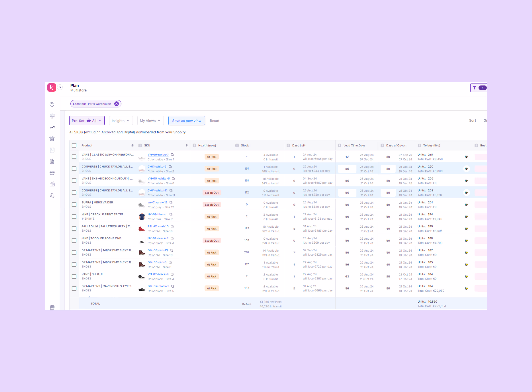Select the header checkbox to select all rows
This screenshot has width=532, height=392.
[x=74, y=145]
